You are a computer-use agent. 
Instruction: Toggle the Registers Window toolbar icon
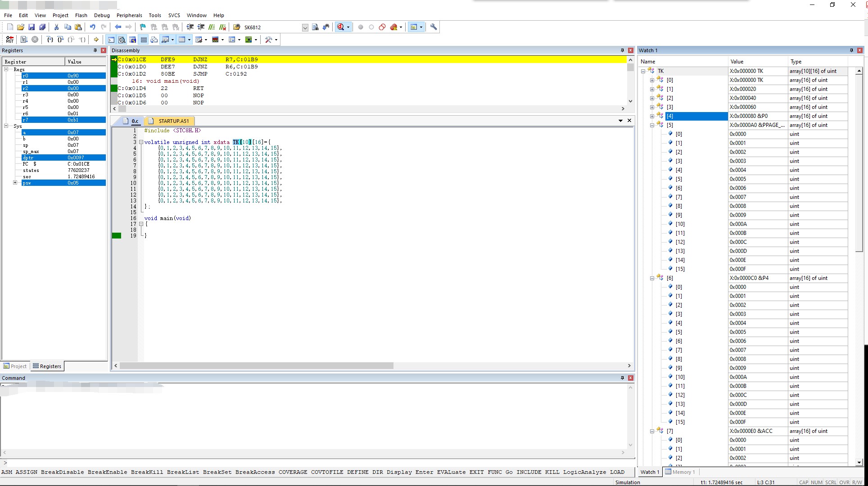[x=144, y=40]
